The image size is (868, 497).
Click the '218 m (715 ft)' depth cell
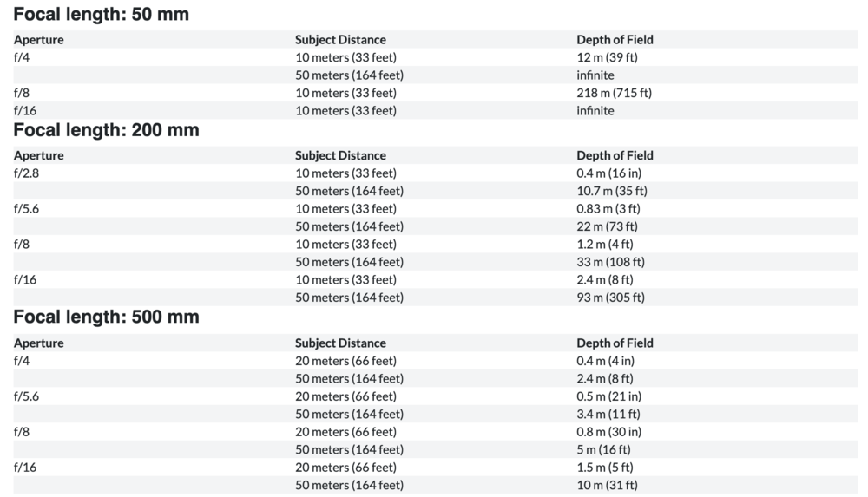615,93
